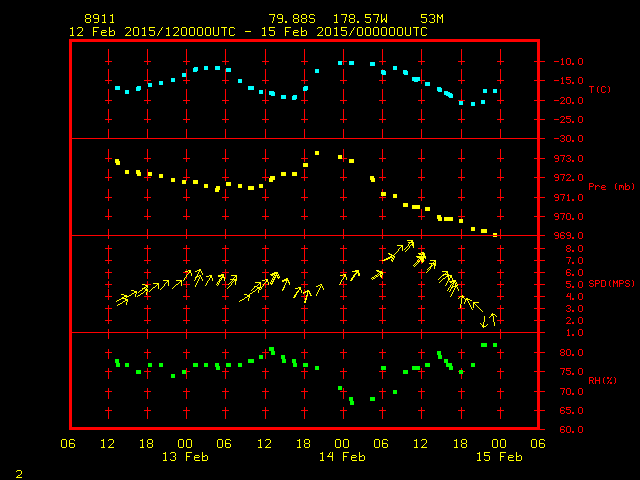
Task: Click the -10.0 temperature tick label
Action: (x=569, y=62)
